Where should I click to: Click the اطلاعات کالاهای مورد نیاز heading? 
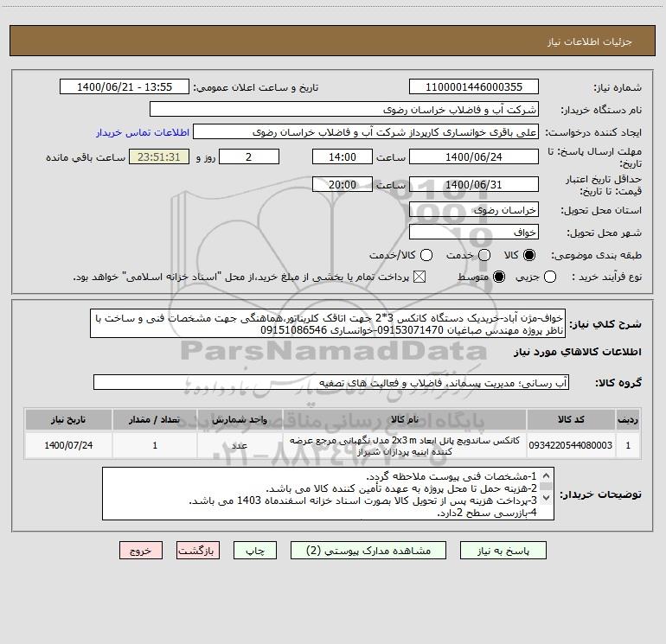click(x=577, y=352)
